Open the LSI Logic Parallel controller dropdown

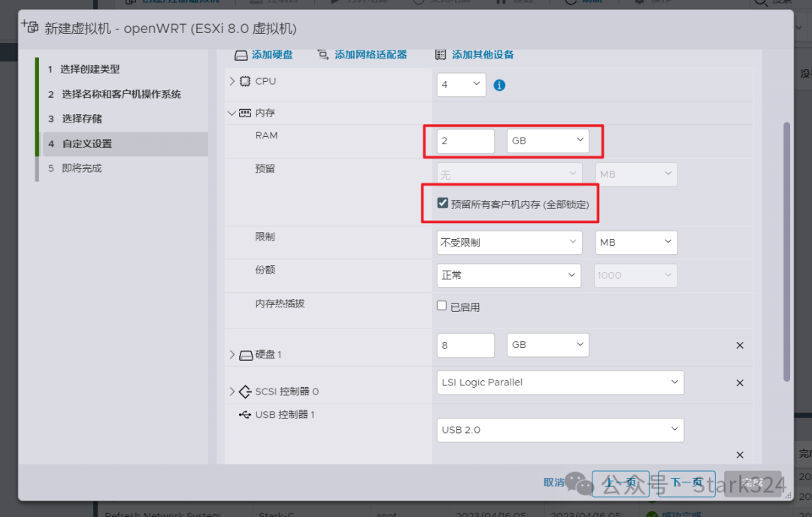coord(559,382)
